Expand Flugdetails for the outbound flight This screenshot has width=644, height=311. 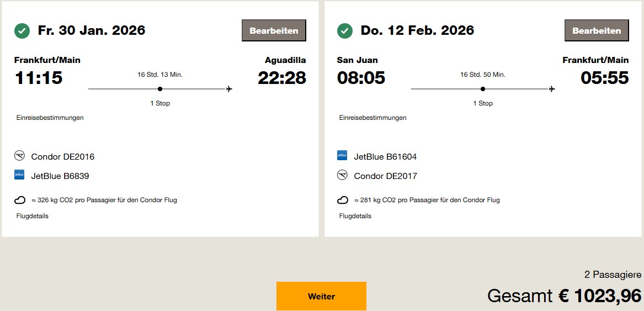coord(33,216)
